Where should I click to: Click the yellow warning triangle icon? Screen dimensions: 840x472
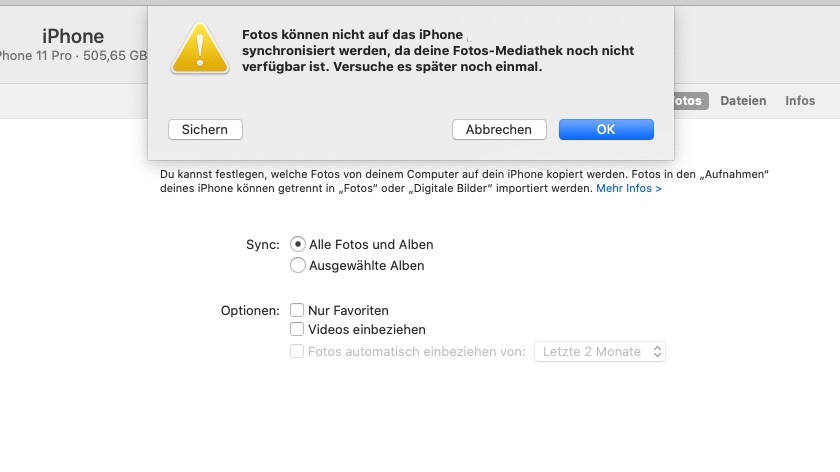(x=201, y=48)
